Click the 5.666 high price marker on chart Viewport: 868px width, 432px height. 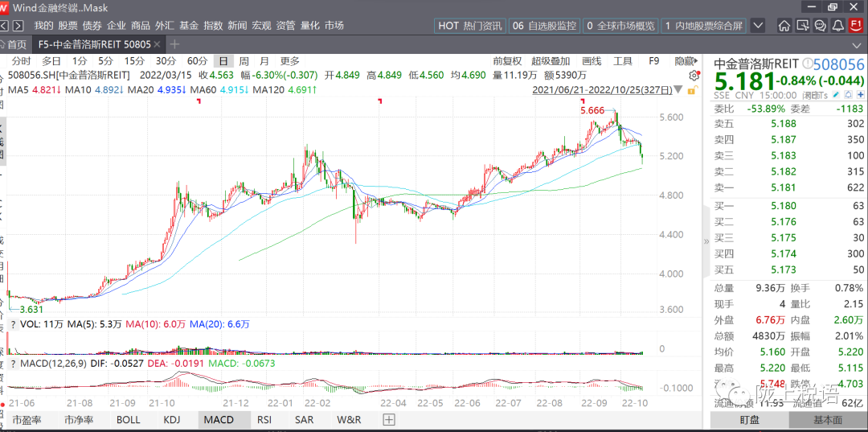[592, 110]
